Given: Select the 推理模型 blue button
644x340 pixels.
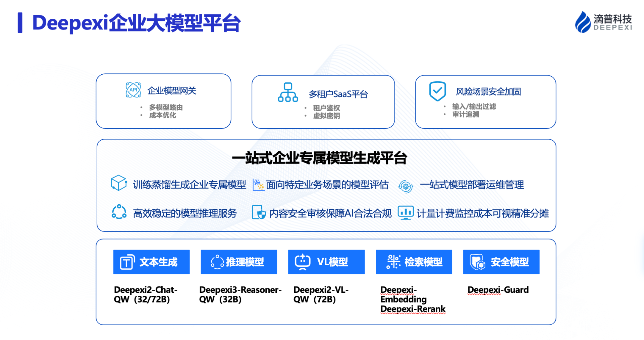Looking at the screenshot, I should [239, 262].
